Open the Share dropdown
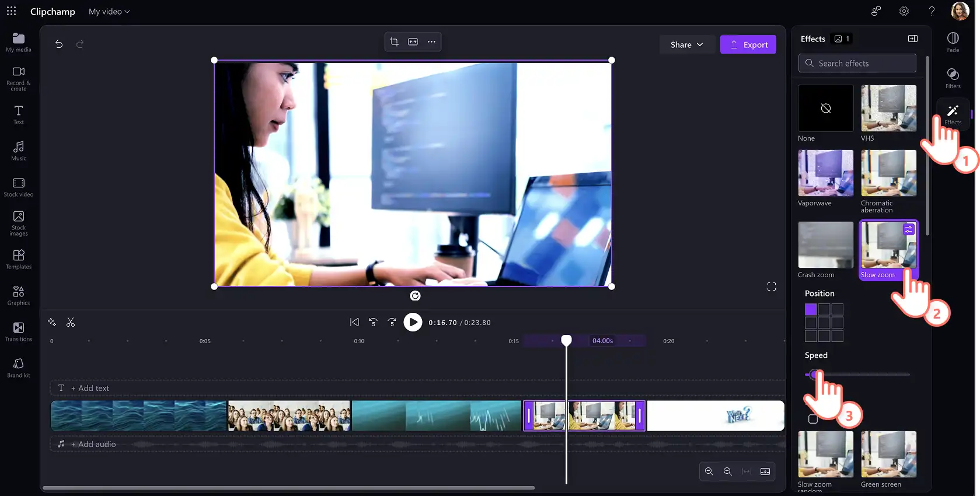This screenshot has height=496, width=980. point(686,44)
